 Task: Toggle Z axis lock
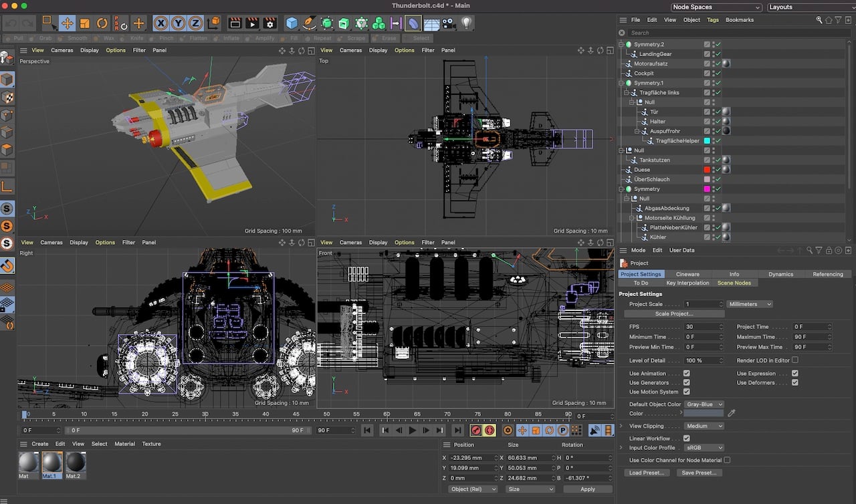pos(195,23)
